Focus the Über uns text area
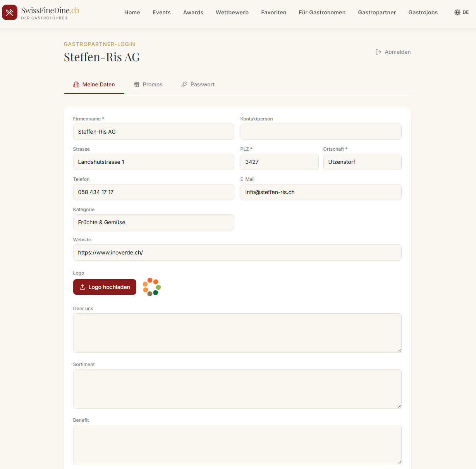This screenshot has width=476, height=469. [237, 333]
